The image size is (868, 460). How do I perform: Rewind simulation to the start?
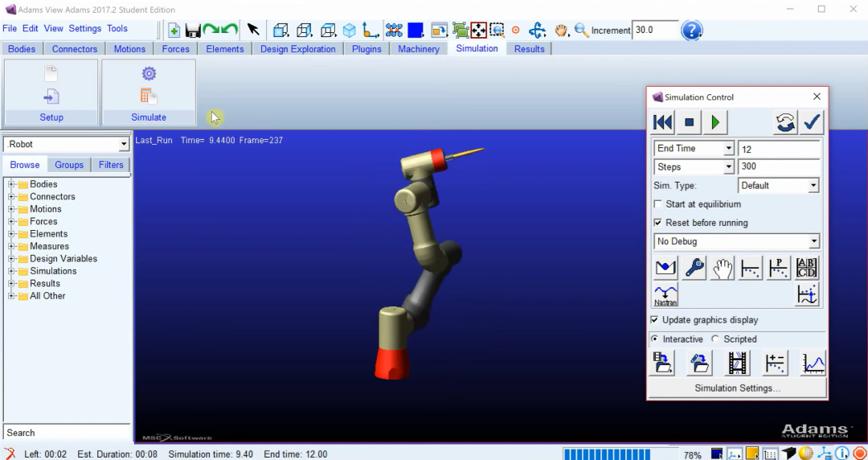[x=662, y=122]
